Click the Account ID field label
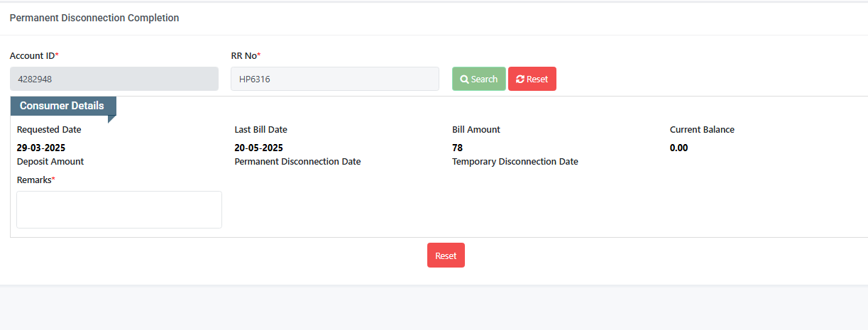This screenshot has height=330, width=868. coord(35,55)
